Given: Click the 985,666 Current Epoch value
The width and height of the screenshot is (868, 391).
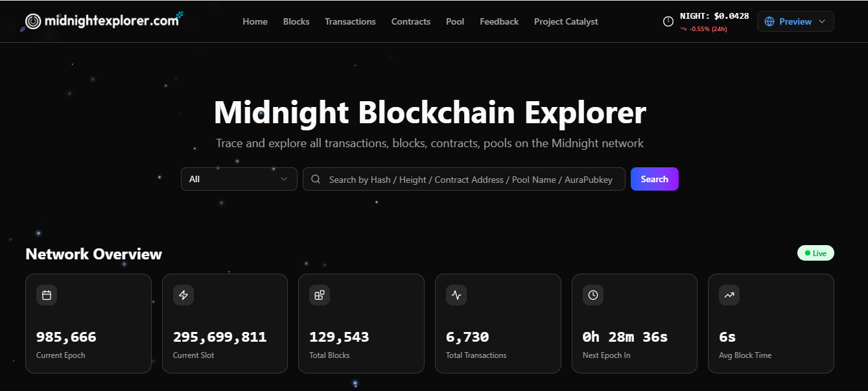Looking at the screenshot, I should 66,337.
